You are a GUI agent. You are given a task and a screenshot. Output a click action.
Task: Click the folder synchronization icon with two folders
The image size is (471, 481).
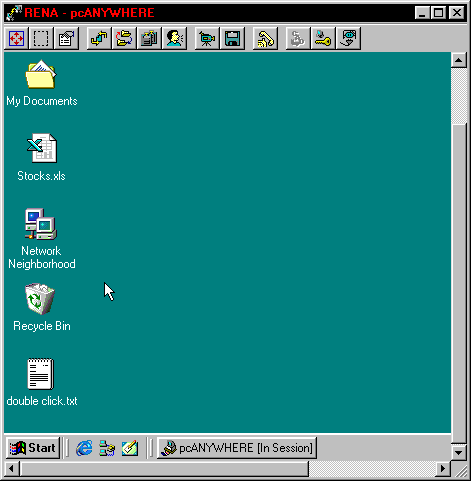(x=124, y=39)
